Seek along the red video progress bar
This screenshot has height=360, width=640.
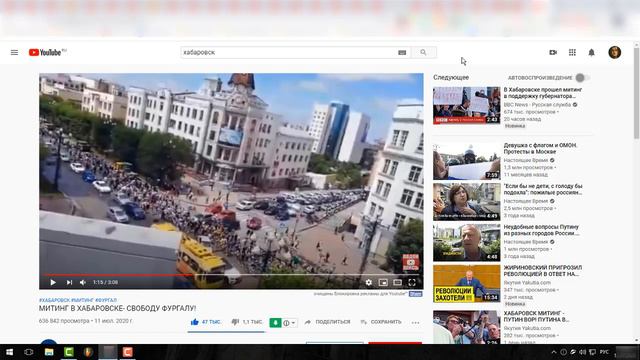pos(231,275)
